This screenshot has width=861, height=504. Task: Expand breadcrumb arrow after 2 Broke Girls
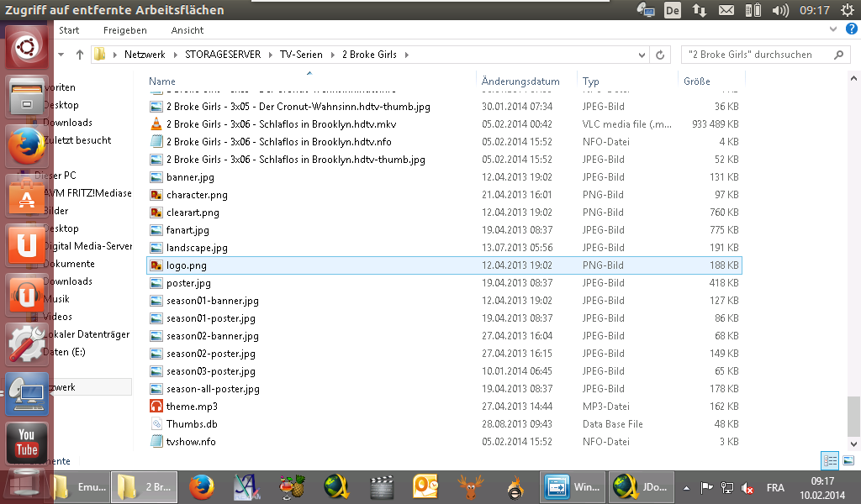[x=406, y=55]
